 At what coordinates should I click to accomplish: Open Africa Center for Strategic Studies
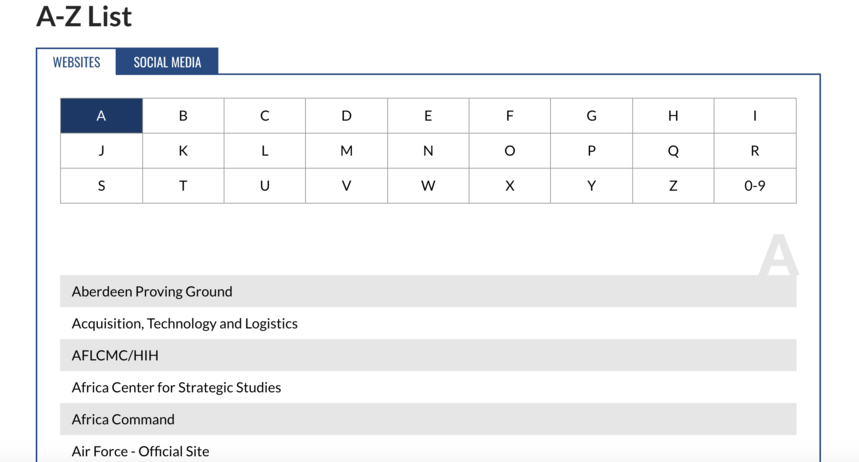tap(176, 388)
